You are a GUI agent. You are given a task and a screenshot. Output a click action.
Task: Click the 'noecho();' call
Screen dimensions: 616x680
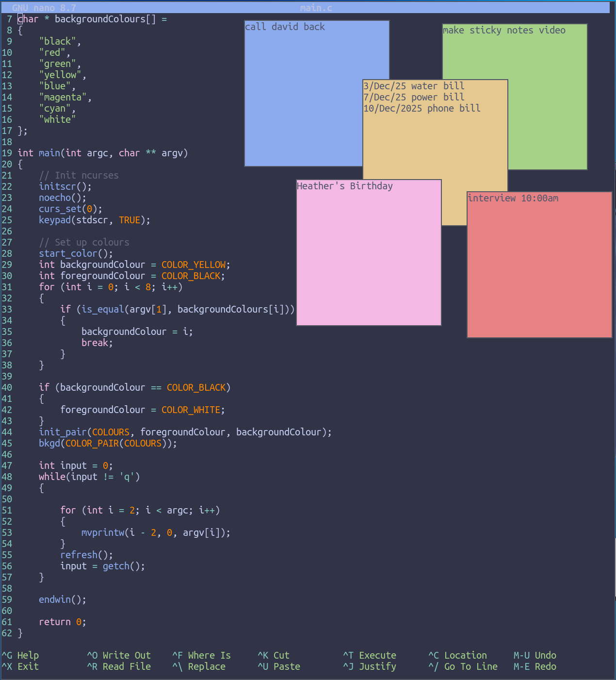(x=63, y=198)
